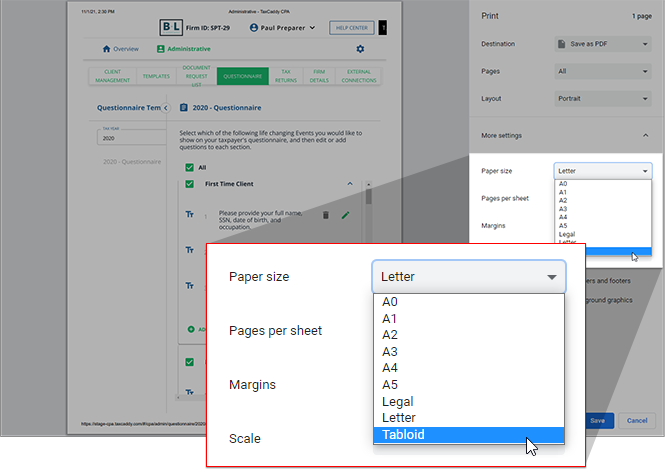Select Tabloid in the enlarged paper size list
This screenshot has width=665, height=475.
(467, 435)
